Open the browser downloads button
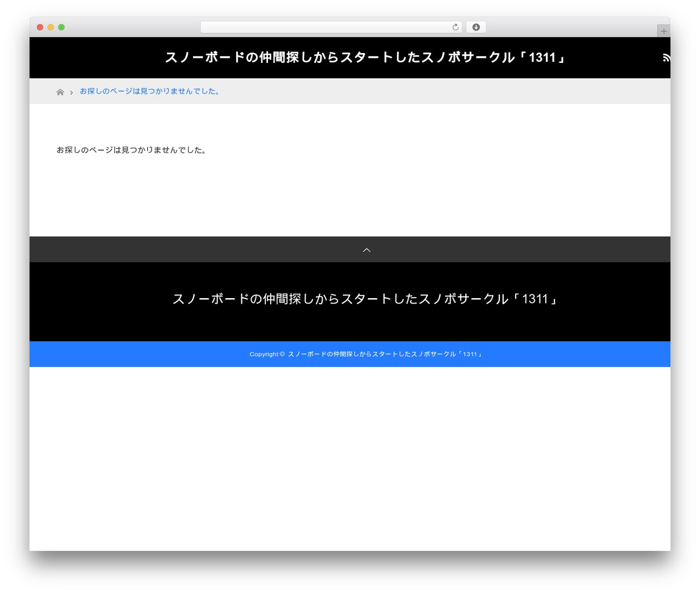700x593 pixels. (476, 27)
